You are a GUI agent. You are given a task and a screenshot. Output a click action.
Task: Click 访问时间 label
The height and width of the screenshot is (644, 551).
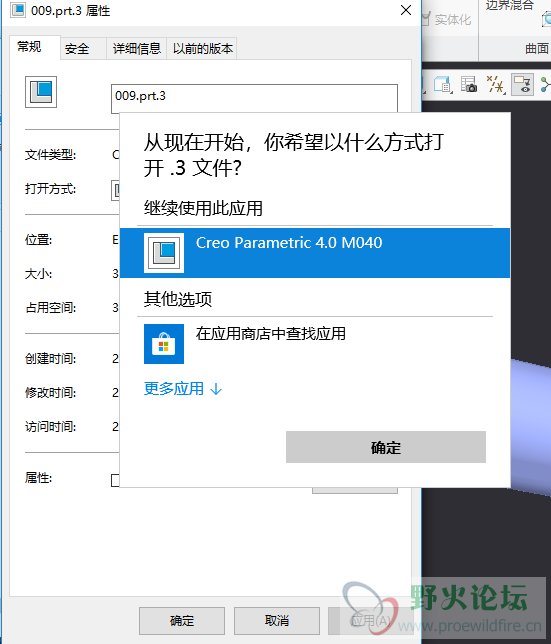click(x=51, y=427)
